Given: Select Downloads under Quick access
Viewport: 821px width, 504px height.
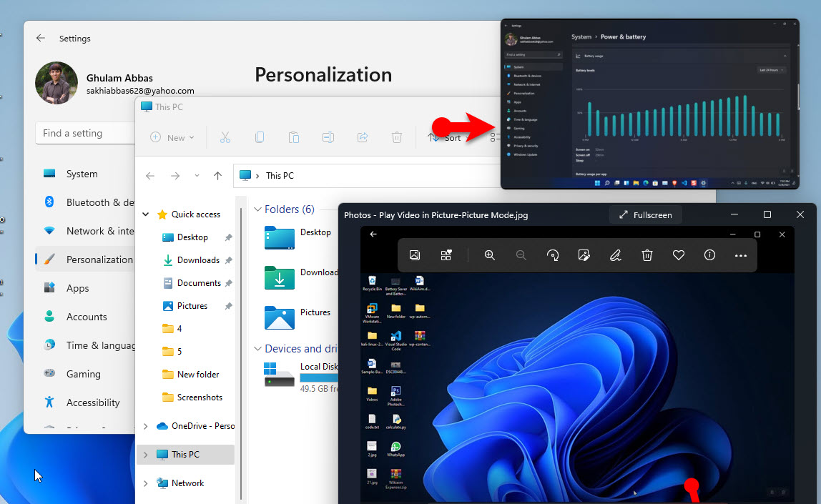Looking at the screenshot, I should [x=198, y=260].
